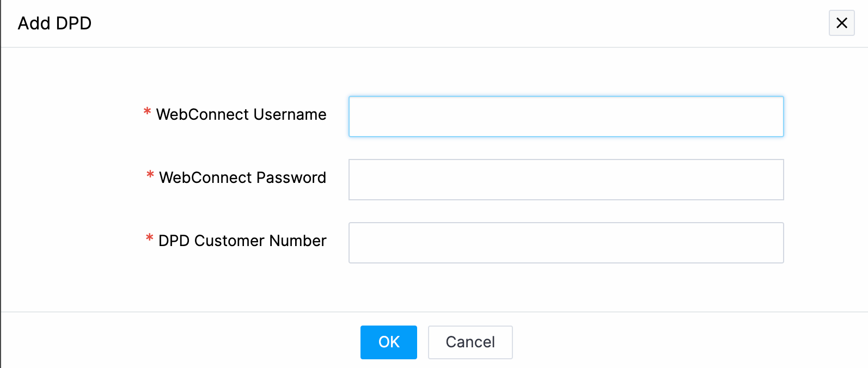Click the word Password in the second label
The image size is (868, 368).
click(291, 177)
